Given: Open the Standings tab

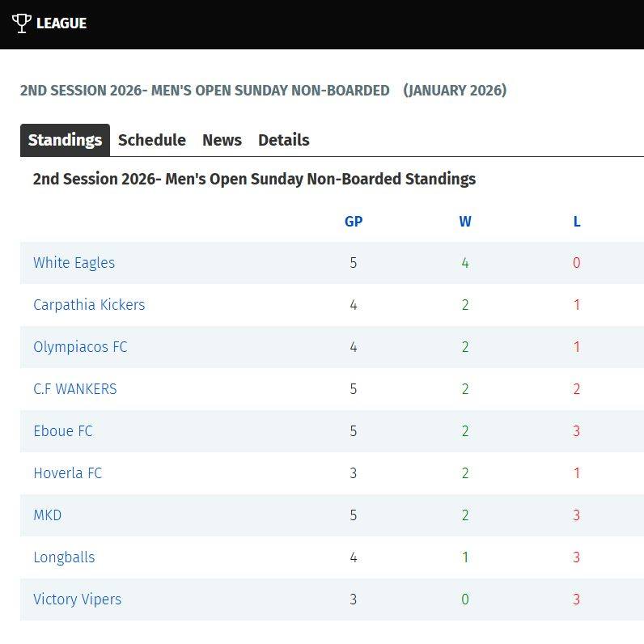Looking at the screenshot, I should coord(65,140).
